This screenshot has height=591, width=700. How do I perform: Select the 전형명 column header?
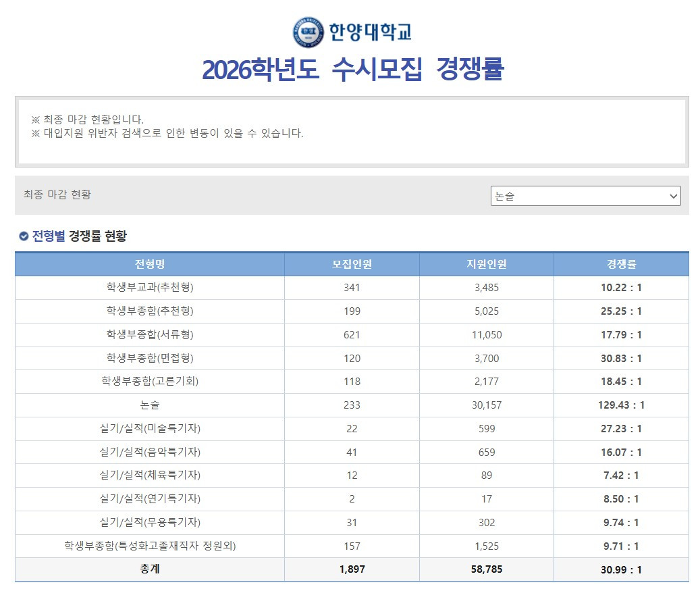pos(150,264)
